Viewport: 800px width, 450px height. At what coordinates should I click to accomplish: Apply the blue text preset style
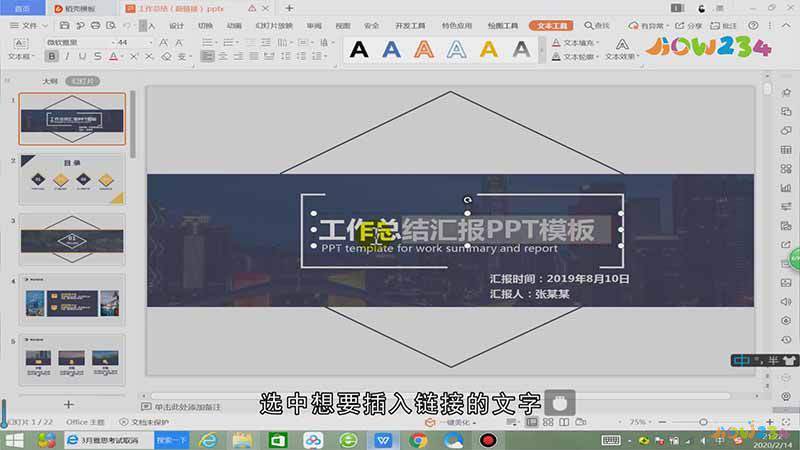pos(391,49)
